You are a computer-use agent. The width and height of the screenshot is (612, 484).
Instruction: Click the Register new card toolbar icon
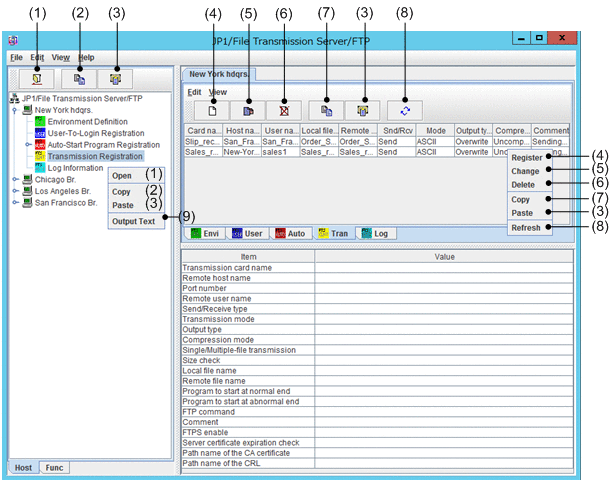point(212,110)
